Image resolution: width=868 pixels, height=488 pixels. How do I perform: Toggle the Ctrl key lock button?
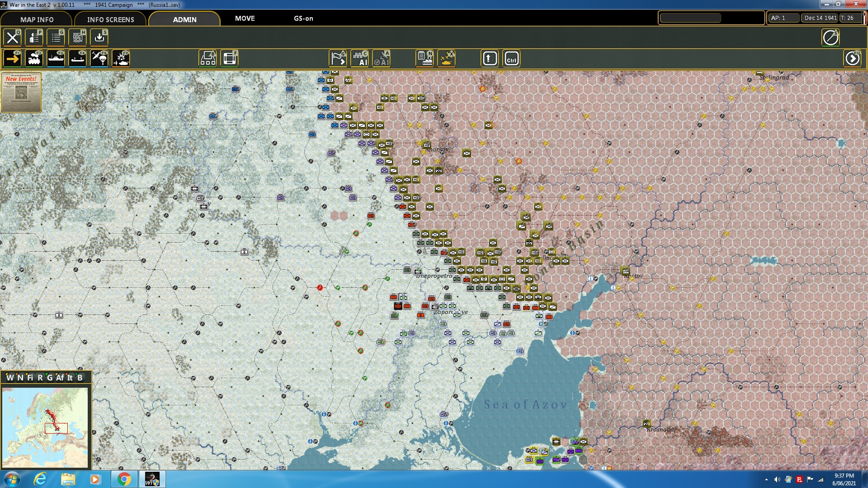tap(511, 59)
